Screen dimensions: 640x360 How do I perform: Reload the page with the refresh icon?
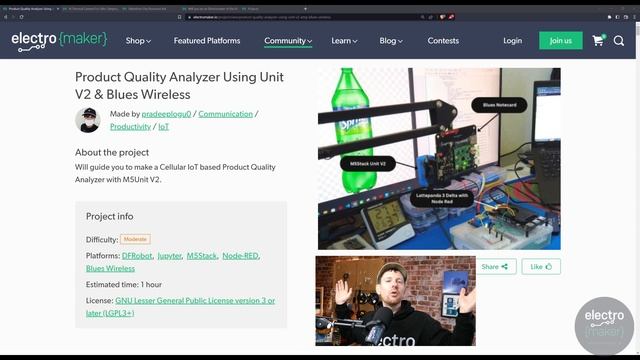[21, 17]
